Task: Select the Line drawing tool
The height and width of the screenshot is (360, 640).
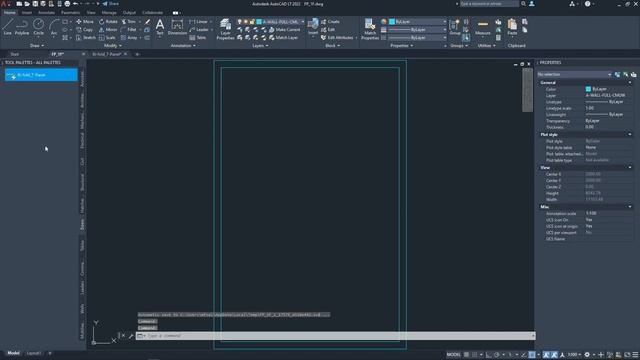Action: coord(7,27)
